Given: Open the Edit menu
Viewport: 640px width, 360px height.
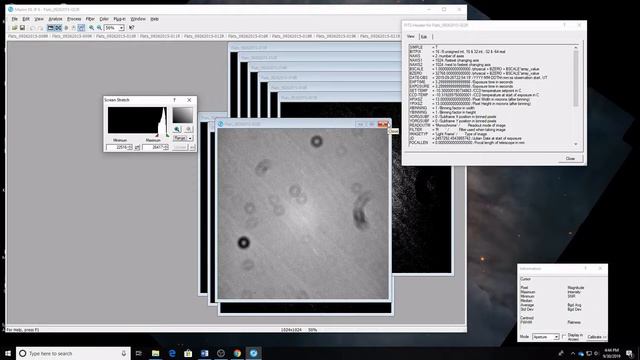Looking at the screenshot, I should (26, 19).
